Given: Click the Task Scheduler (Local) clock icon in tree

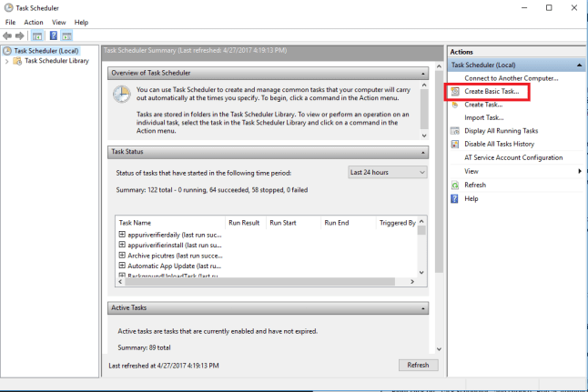Looking at the screenshot, I should (x=7, y=51).
